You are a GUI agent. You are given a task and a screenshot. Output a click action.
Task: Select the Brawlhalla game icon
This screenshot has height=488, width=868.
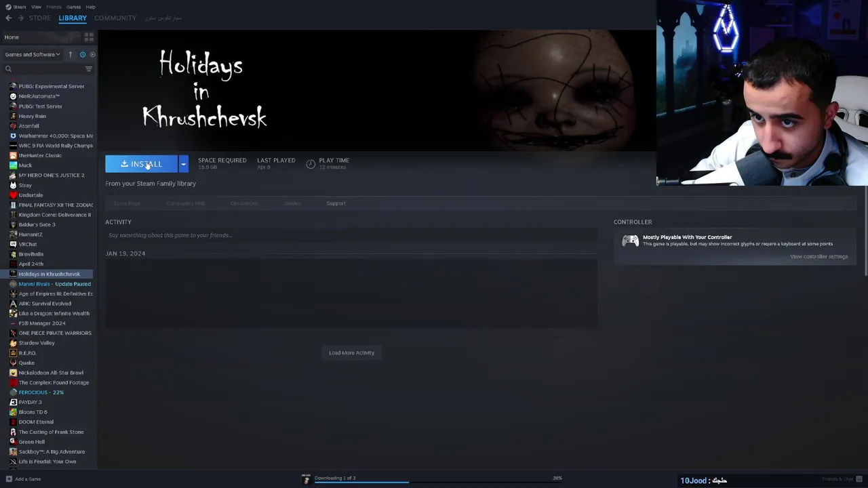[13, 254]
